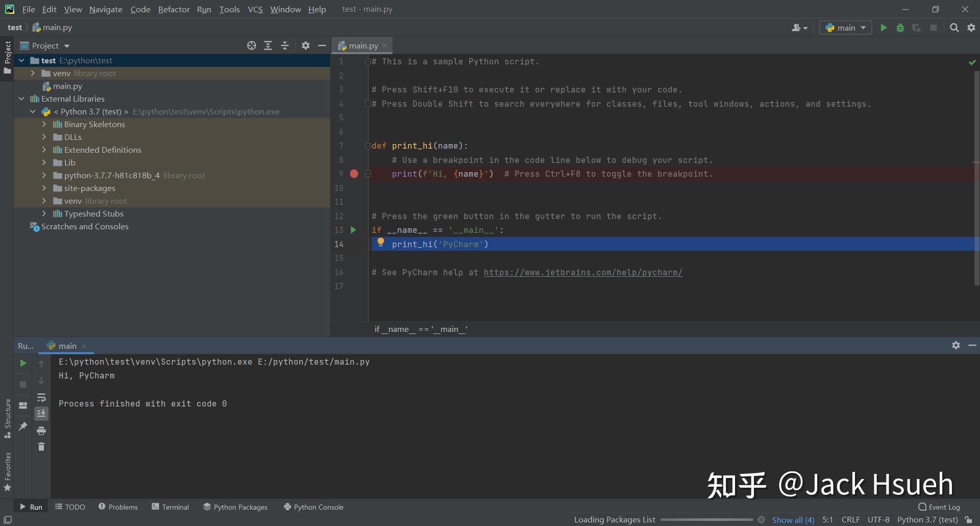The width and height of the screenshot is (980, 526).
Task: Click the Loading Packages List progress bar
Action: click(x=706, y=519)
